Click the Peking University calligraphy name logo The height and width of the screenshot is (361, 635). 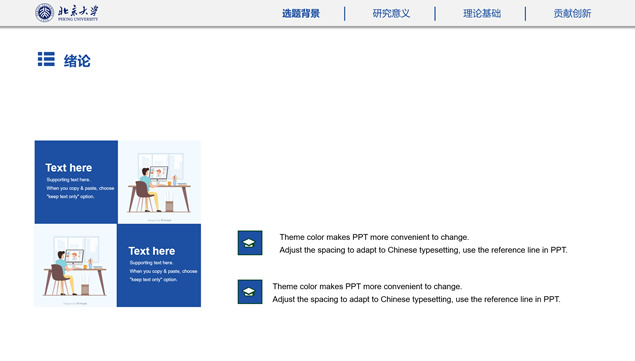pyautogui.click(x=78, y=13)
